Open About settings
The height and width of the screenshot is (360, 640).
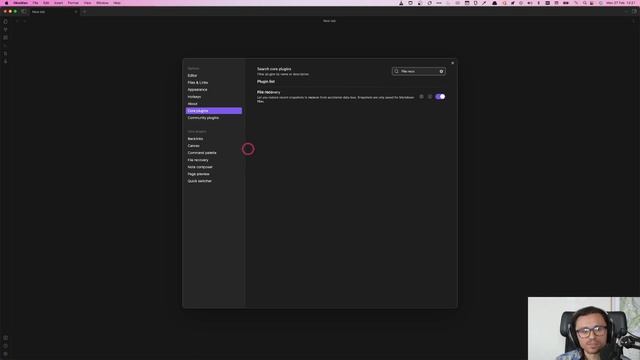click(x=193, y=104)
